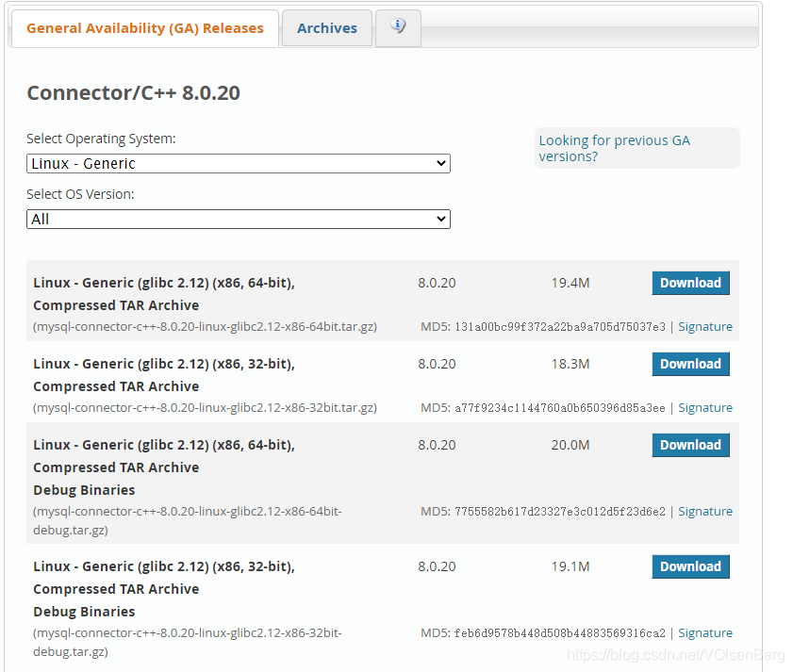
Task: Select the General Availability (GA) Releases tab
Action: tap(145, 28)
